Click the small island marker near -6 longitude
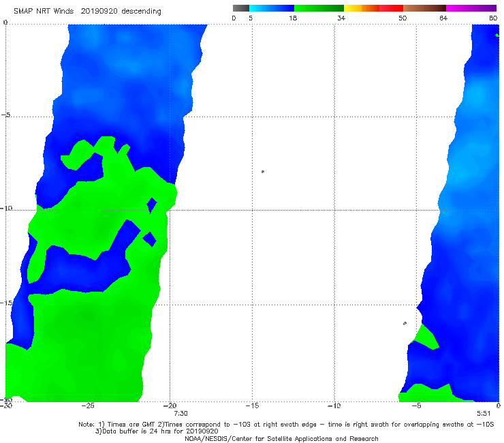The height and width of the screenshot is (443, 504). 405,323
